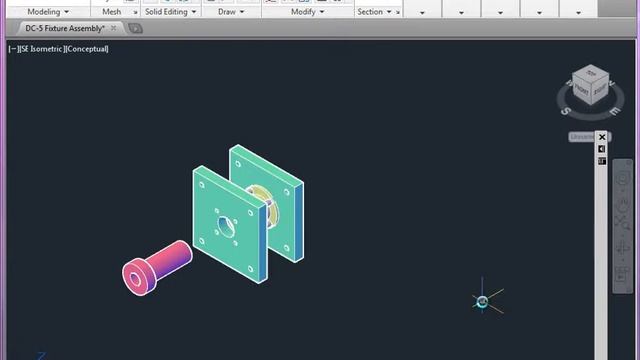Open the palette properties menu icon
The height and width of the screenshot is (360, 640).
tap(602, 161)
